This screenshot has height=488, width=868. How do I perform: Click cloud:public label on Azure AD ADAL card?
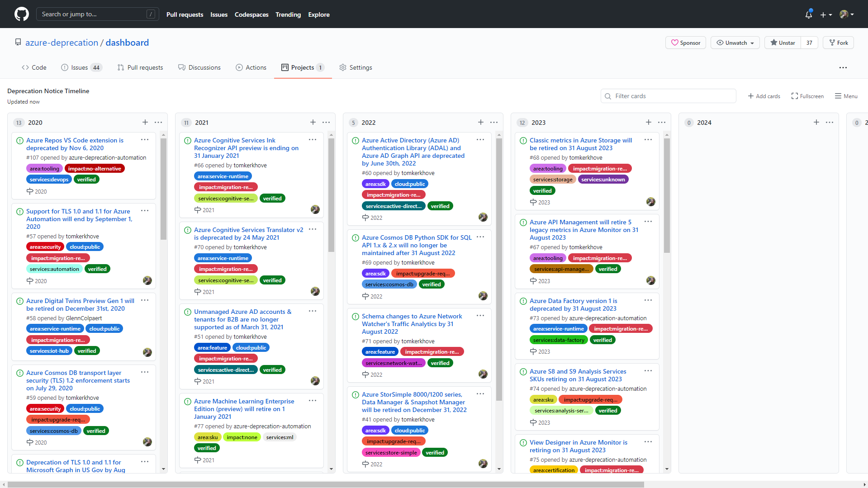pos(410,184)
